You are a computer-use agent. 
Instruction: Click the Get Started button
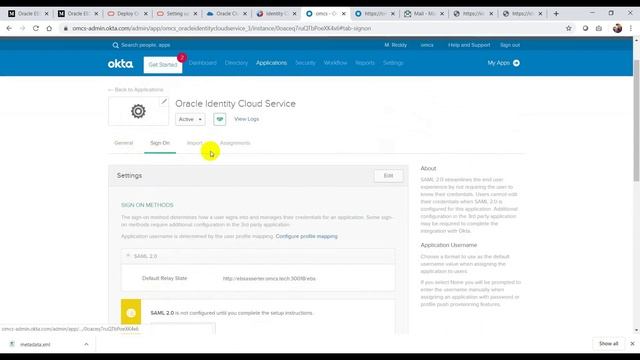(163, 64)
